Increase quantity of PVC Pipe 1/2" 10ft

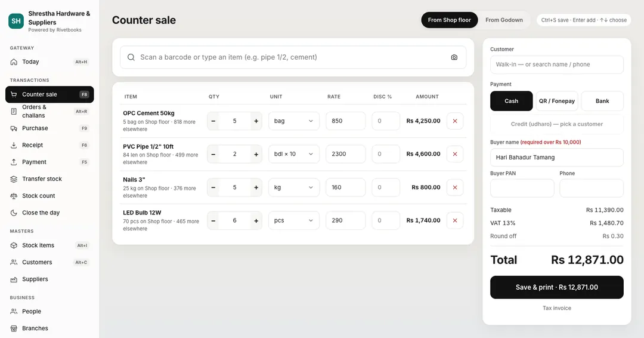click(x=256, y=154)
